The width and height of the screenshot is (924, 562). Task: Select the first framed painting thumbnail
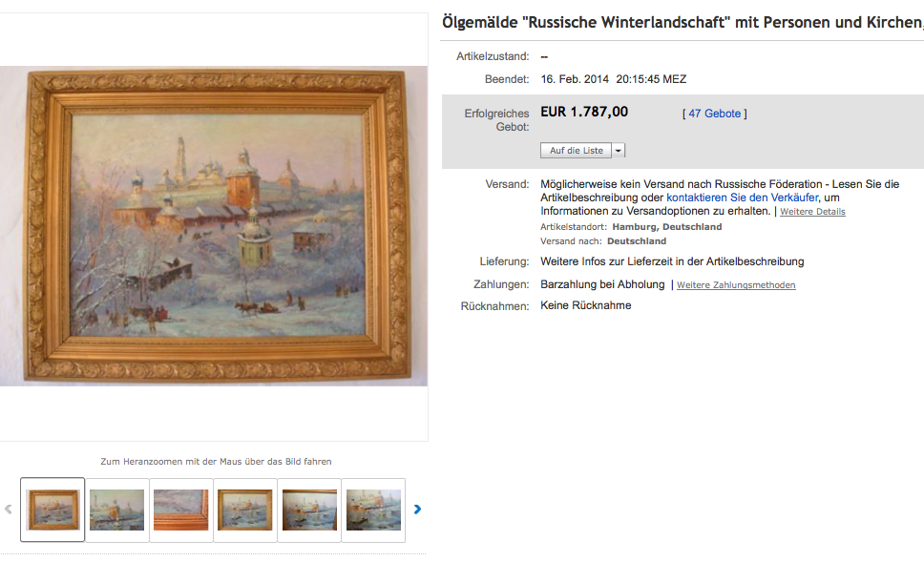(x=52, y=510)
